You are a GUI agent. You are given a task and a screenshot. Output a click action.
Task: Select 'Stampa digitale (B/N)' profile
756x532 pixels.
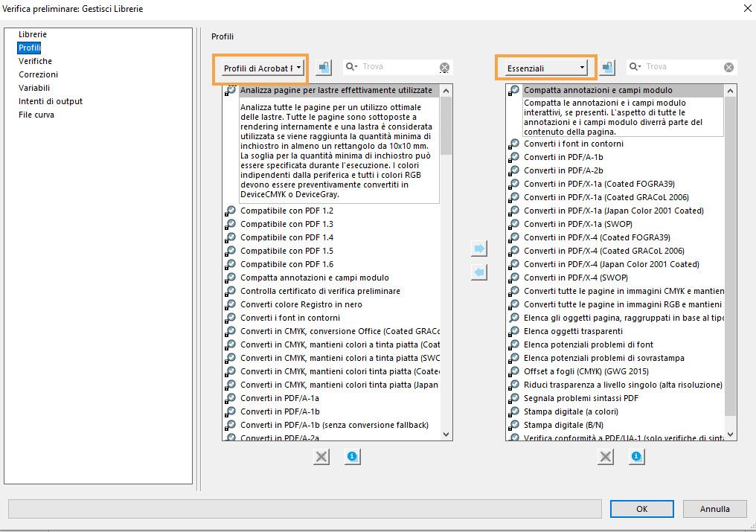coord(563,425)
